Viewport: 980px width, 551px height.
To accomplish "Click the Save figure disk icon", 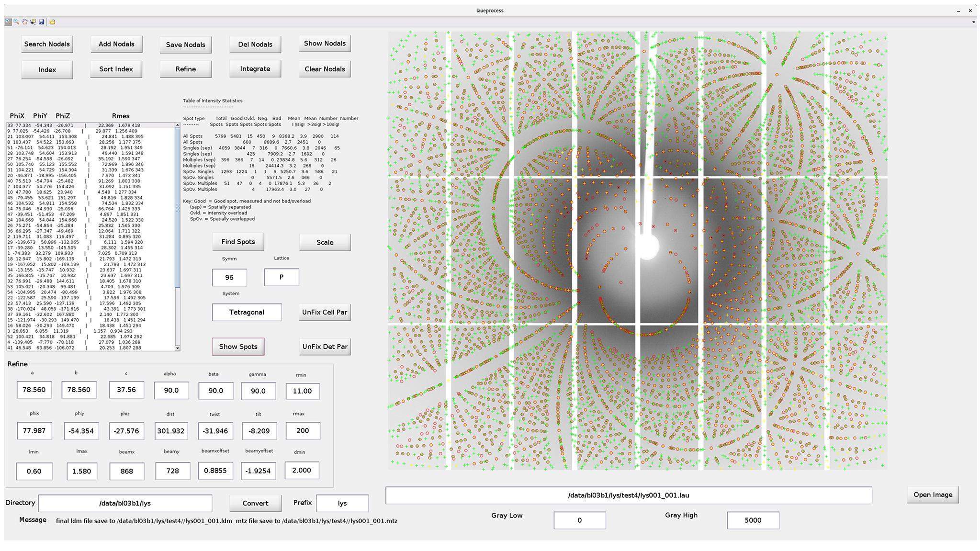I will tap(42, 22).
